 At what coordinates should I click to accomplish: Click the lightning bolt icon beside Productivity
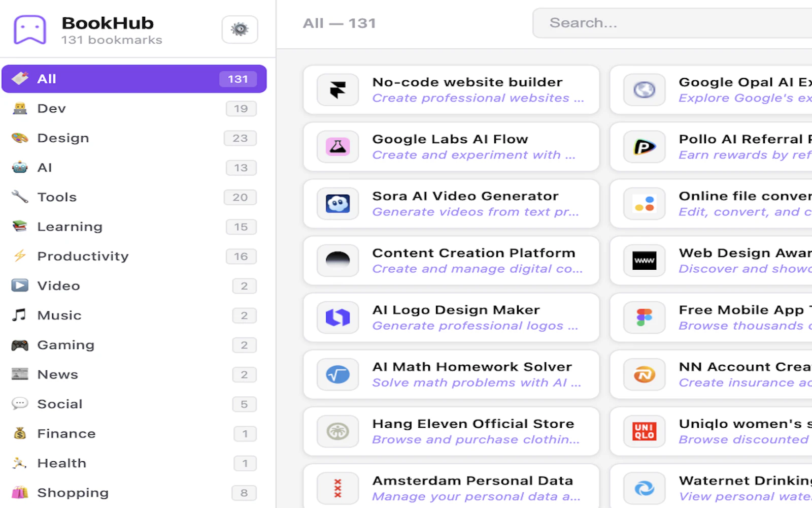click(x=20, y=256)
